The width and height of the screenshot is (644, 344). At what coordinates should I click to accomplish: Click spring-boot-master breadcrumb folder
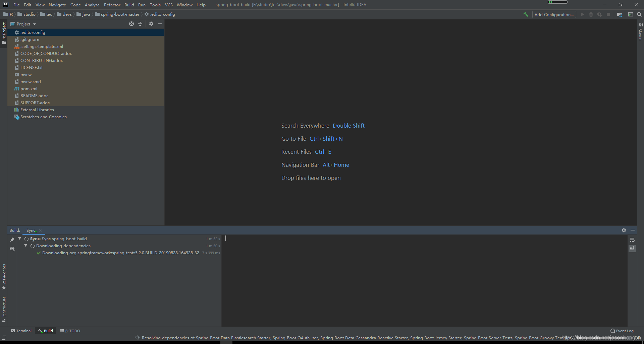117,14
